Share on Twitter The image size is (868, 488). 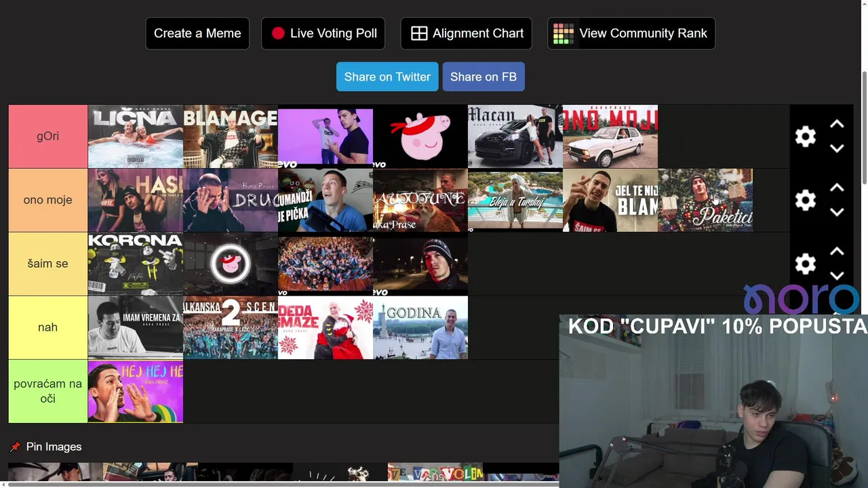point(387,77)
